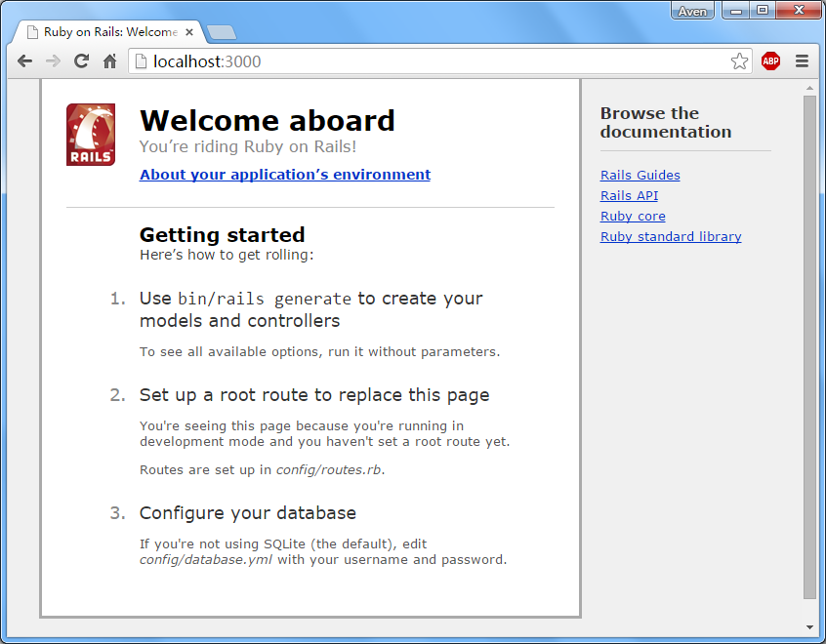Click the 'Welcome aboard' heading

(268, 121)
